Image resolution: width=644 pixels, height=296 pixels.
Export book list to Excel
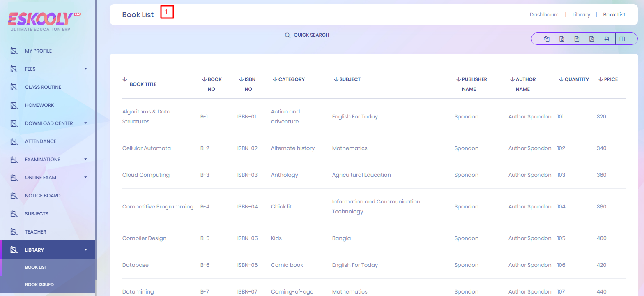[562, 39]
